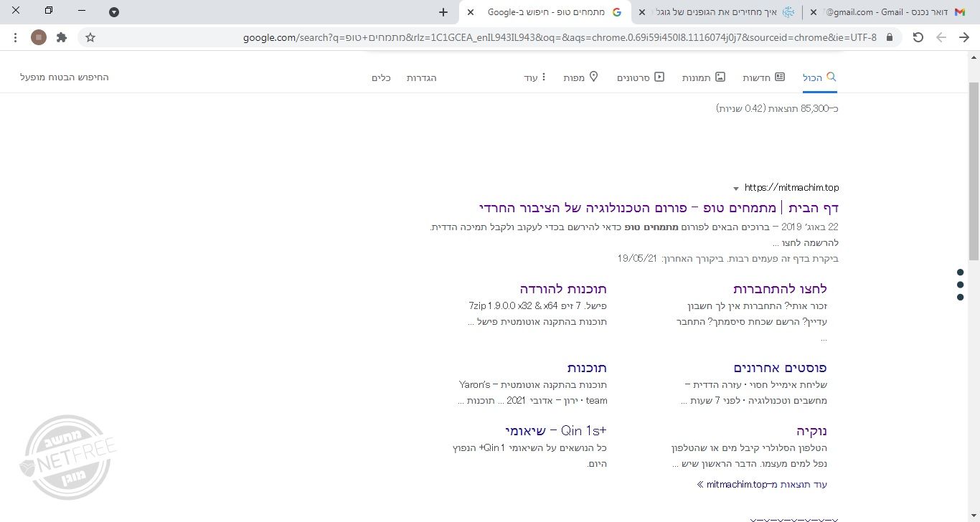Close the fonts question tab
Viewport: 980px width, 522px height.
pos(642,12)
